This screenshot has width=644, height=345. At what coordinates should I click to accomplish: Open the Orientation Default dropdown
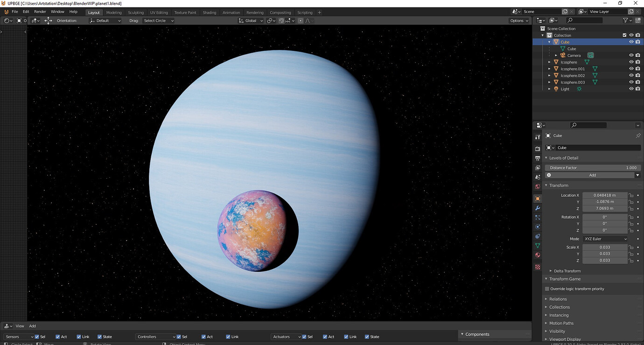[x=105, y=21]
